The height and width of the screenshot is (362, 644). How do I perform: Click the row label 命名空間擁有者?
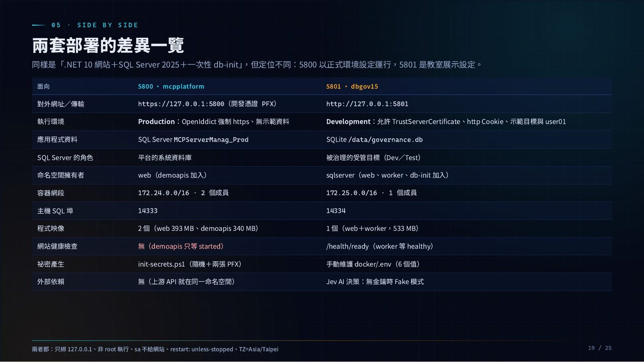pos(61,175)
